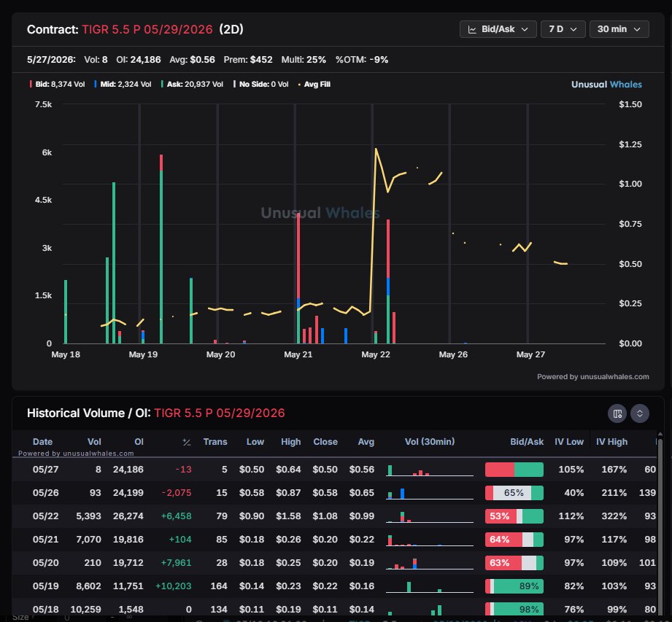Sort table by Low column header

coord(255,442)
